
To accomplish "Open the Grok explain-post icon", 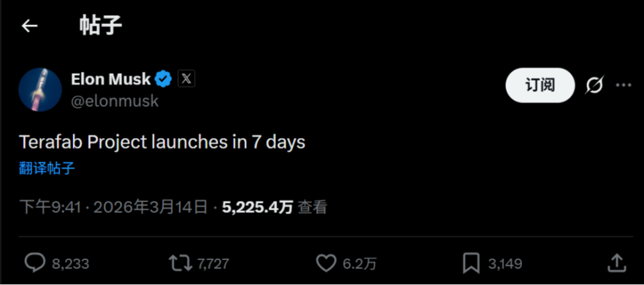I will click(x=593, y=85).
